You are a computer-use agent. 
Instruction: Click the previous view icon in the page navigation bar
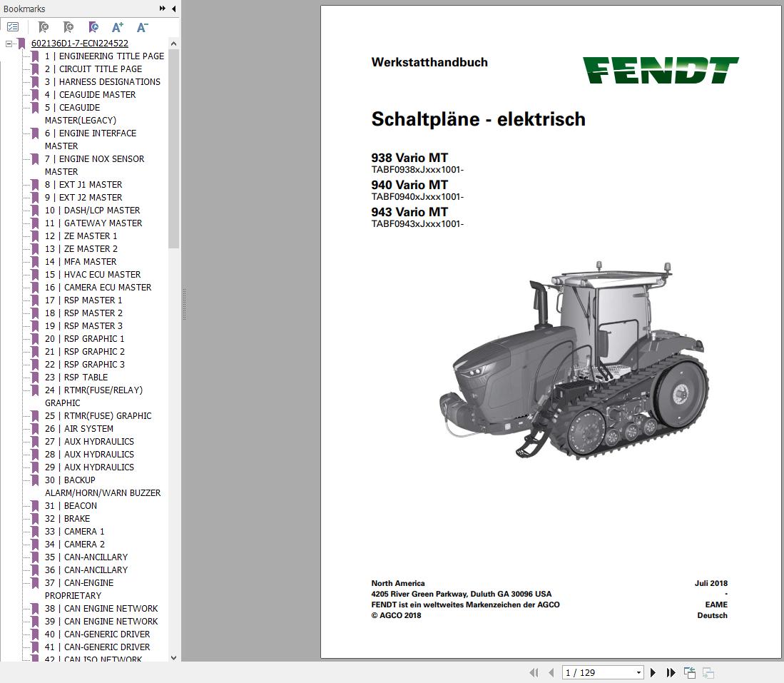(690, 672)
